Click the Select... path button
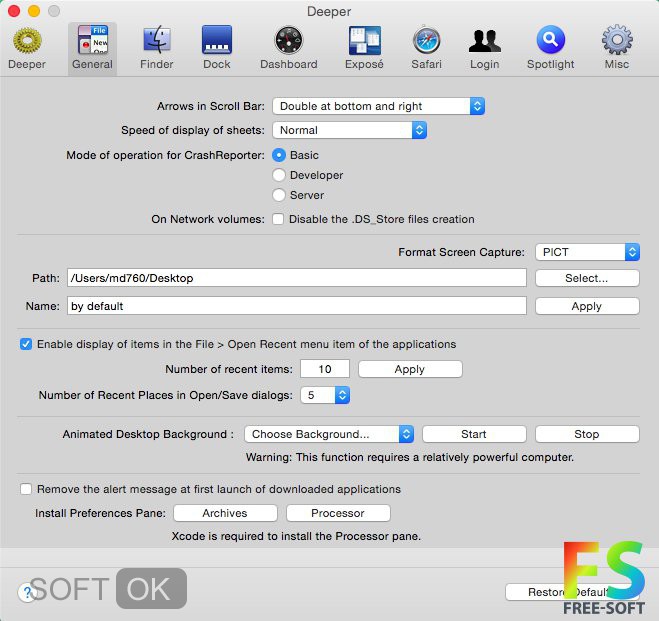Viewport: 659px width, 621px height. click(x=588, y=278)
